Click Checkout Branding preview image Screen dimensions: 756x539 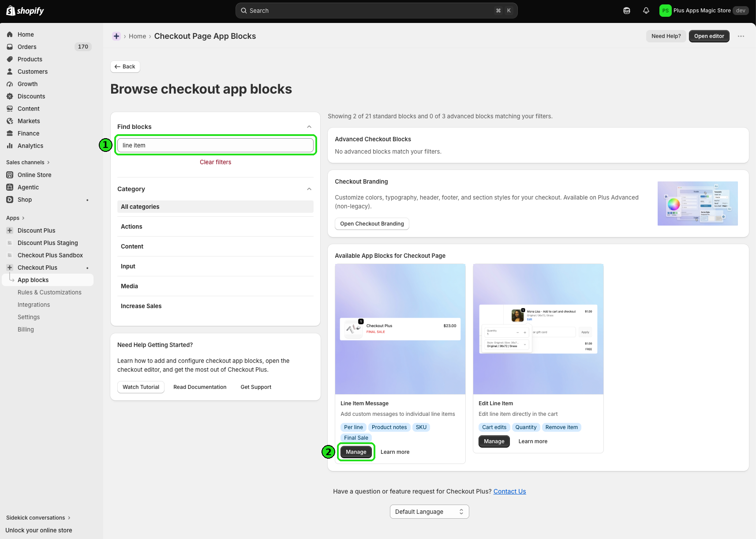point(697,204)
